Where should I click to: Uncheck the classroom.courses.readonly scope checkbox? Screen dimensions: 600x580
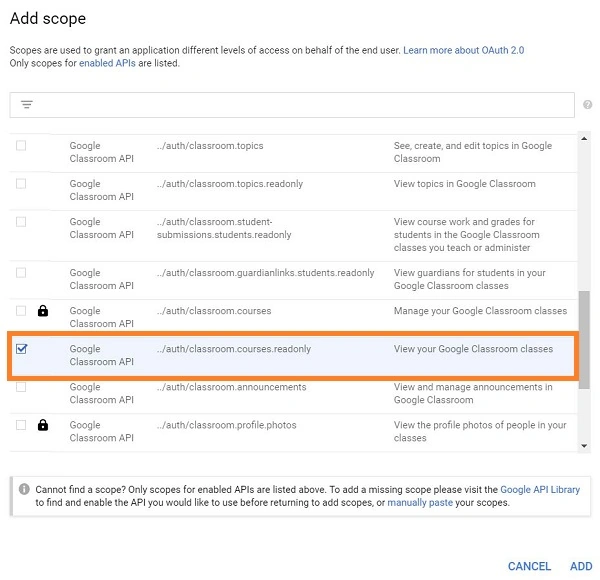pos(21,349)
